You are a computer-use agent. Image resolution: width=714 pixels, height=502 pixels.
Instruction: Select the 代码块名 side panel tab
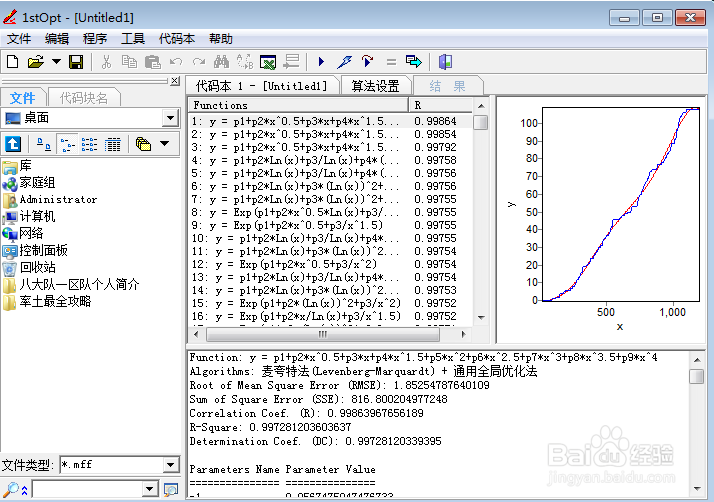pyautogui.click(x=84, y=97)
